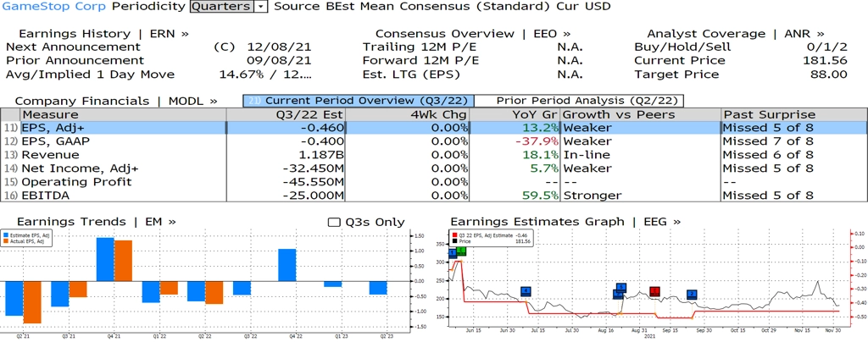Click the black Price legend swatch

(x=454, y=240)
